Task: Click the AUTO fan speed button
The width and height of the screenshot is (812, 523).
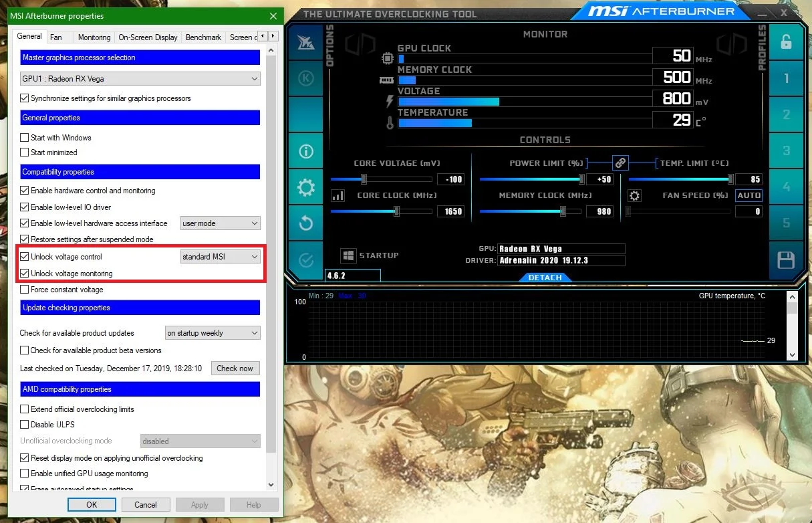Action: click(x=749, y=195)
